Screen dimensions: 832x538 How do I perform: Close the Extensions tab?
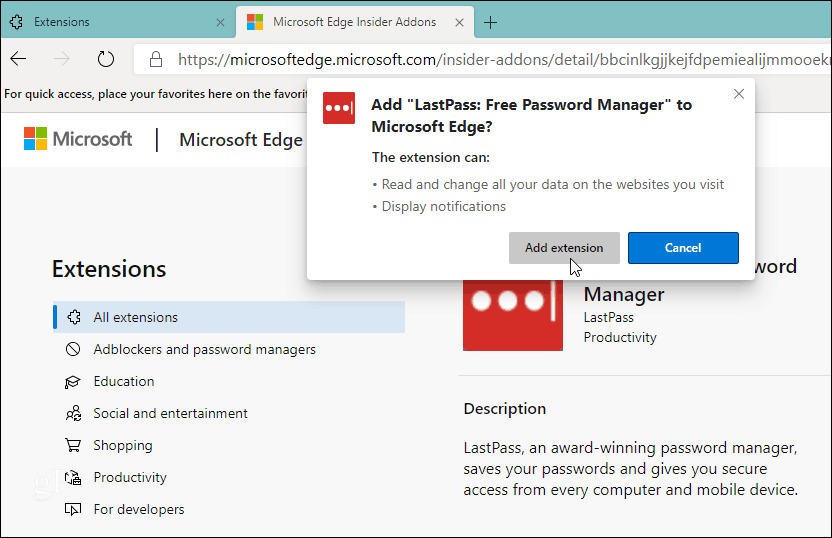(220, 22)
